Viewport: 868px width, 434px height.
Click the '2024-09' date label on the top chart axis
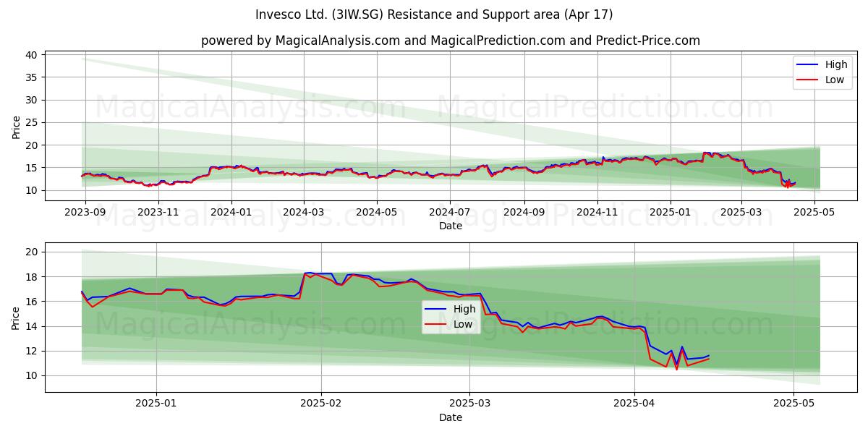pyautogui.click(x=524, y=213)
